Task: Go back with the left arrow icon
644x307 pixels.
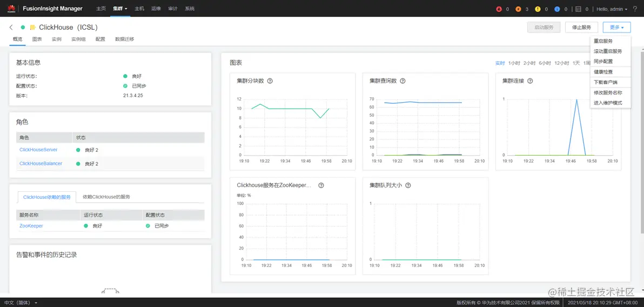Action: point(11,27)
